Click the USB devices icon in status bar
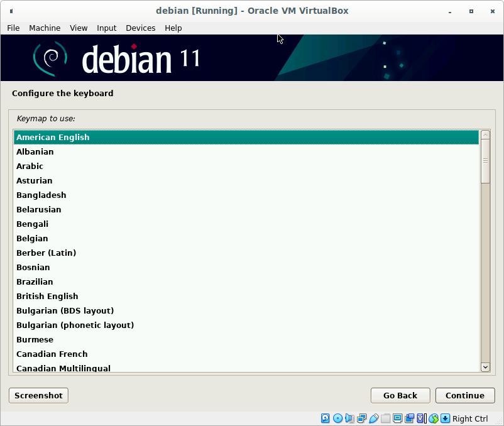Image resolution: width=504 pixels, height=426 pixels. point(374,418)
